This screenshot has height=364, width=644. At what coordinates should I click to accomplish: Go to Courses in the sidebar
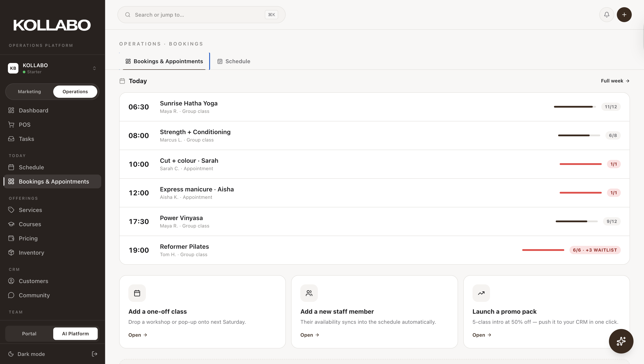(x=30, y=224)
